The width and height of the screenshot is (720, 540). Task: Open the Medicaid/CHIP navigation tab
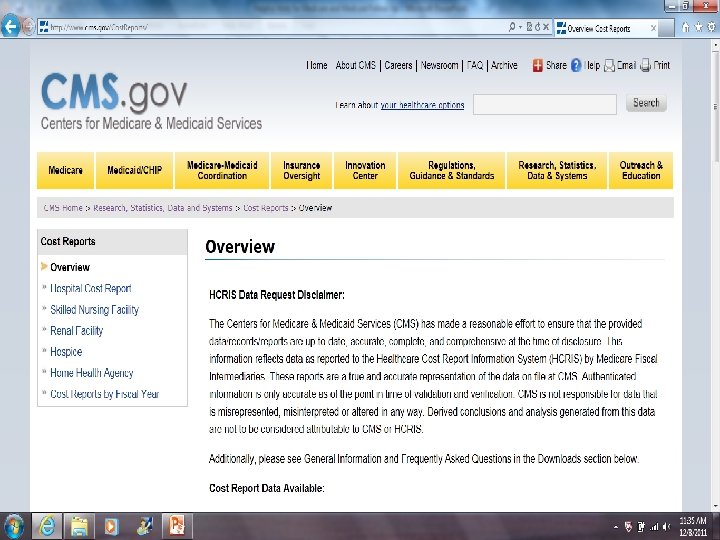tap(135, 170)
